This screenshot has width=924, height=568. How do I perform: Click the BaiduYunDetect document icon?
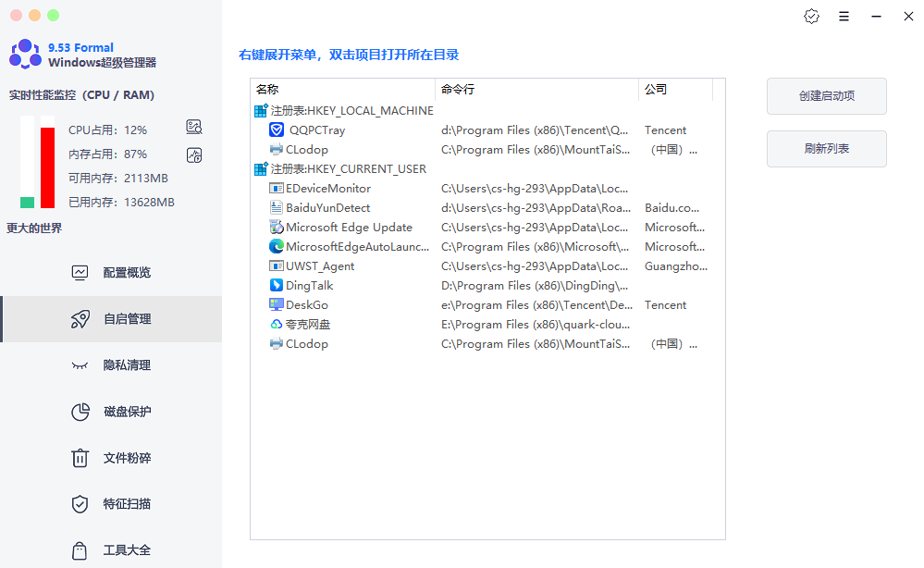click(x=277, y=207)
